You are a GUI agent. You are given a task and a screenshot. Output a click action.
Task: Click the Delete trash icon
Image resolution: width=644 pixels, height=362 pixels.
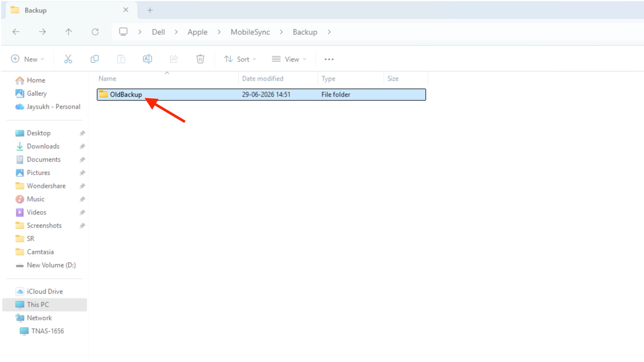[200, 59]
